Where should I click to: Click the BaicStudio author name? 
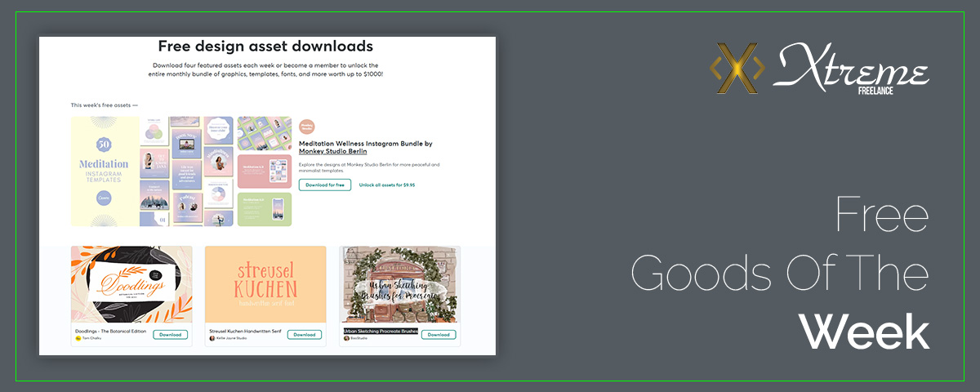click(x=359, y=338)
